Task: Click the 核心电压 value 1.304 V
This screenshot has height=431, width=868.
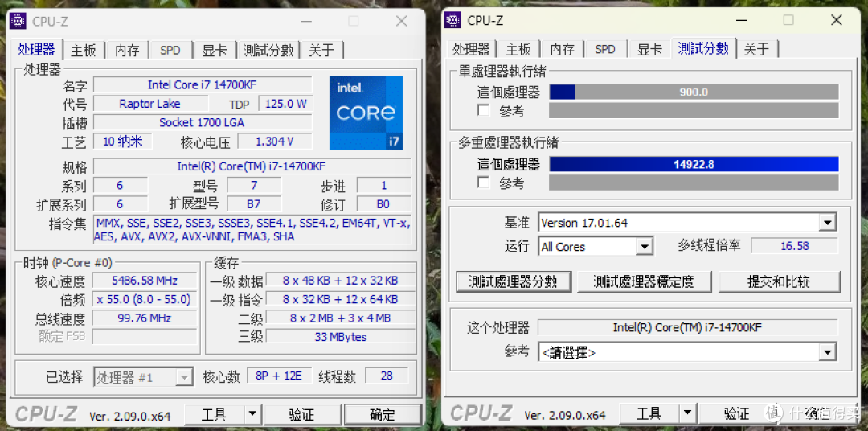Action: [x=275, y=142]
